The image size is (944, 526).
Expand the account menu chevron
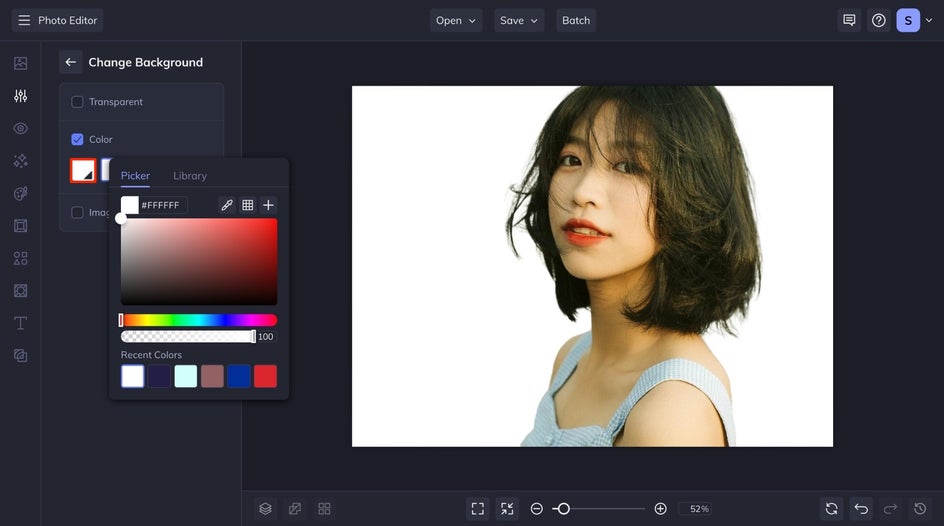point(929,20)
